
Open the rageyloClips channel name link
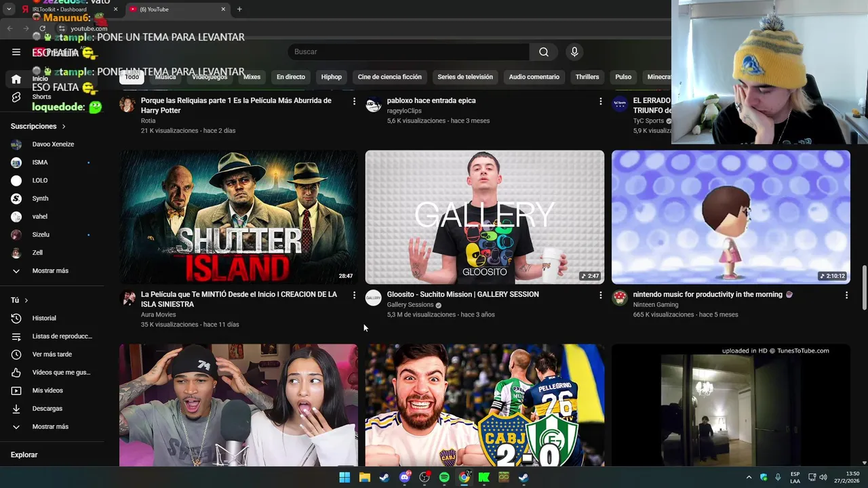pos(404,110)
